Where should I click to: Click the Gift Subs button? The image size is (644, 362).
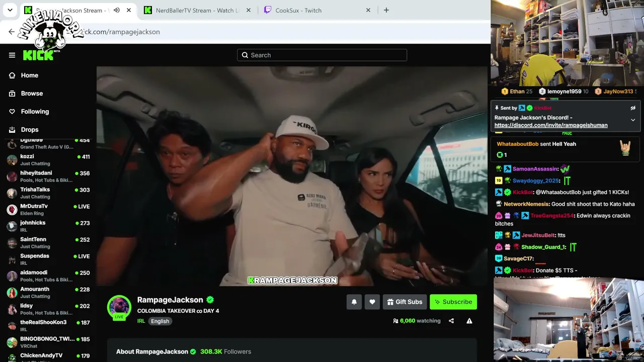405,302
